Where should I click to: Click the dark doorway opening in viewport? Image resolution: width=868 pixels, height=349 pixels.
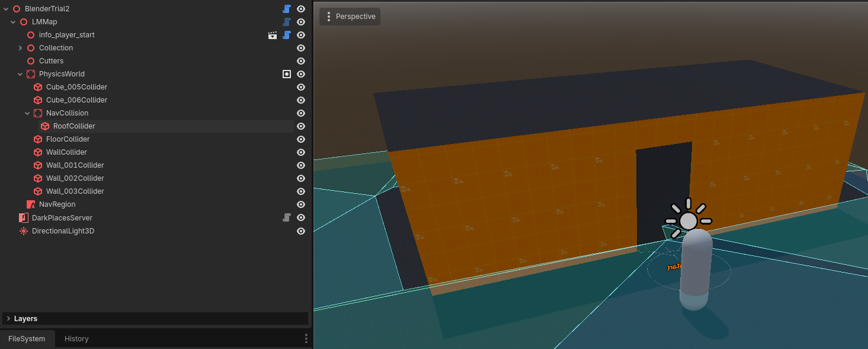click(664, 196)
